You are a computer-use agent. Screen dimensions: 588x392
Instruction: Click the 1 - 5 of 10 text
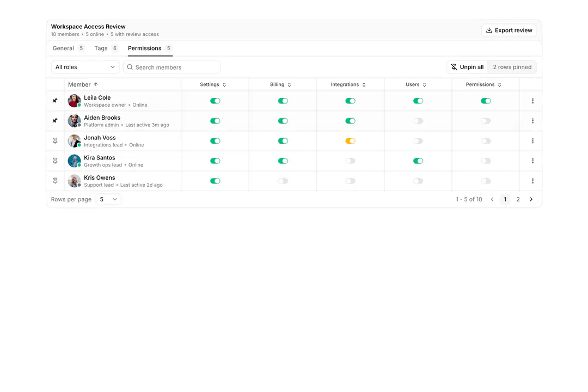(x=469, y=199)
